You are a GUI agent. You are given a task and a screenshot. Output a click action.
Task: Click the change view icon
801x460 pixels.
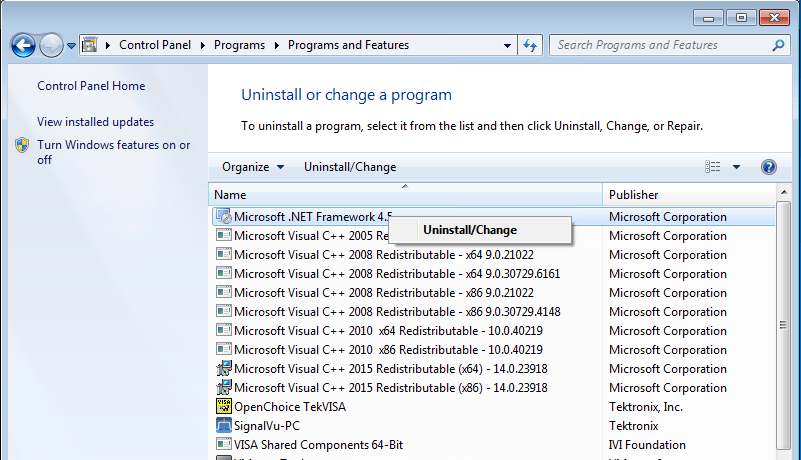click(x=713, y=167)
